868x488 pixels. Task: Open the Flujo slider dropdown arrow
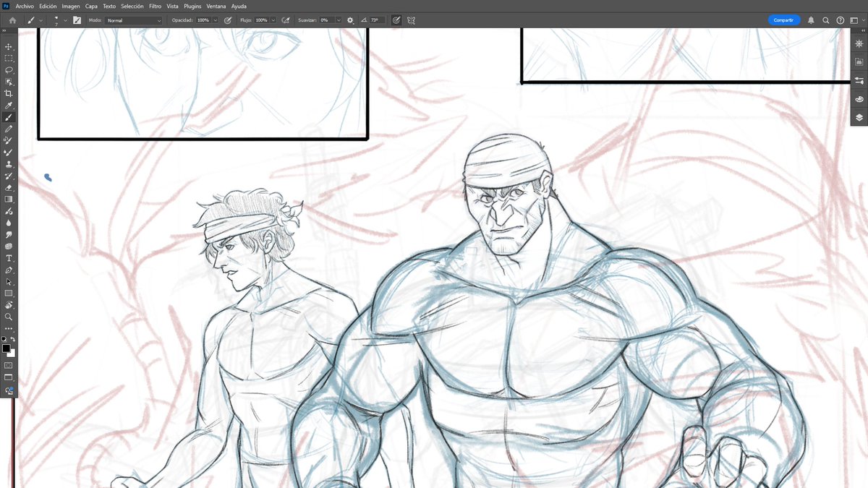coord(273,20)
